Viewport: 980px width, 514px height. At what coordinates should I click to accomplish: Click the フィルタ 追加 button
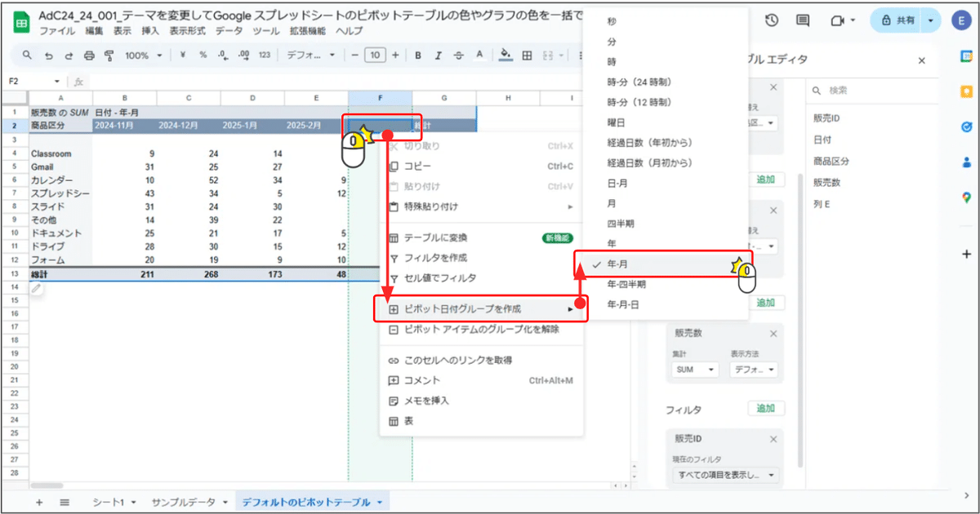click(x=766, y=409)
